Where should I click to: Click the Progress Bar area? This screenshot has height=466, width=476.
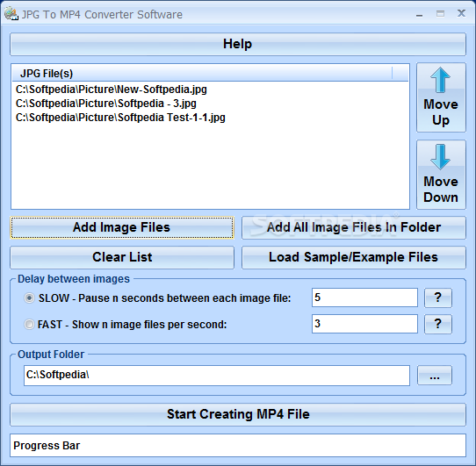[238, 445]
